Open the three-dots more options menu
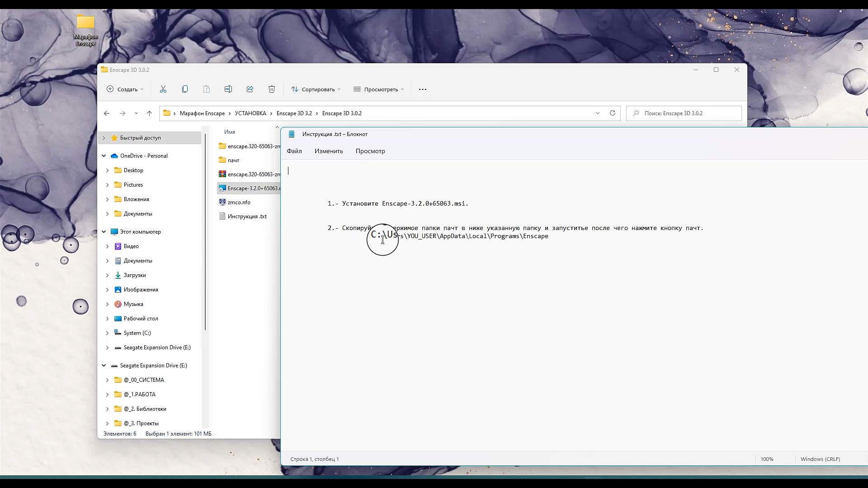Screen dimensions: 868x488 423,89
